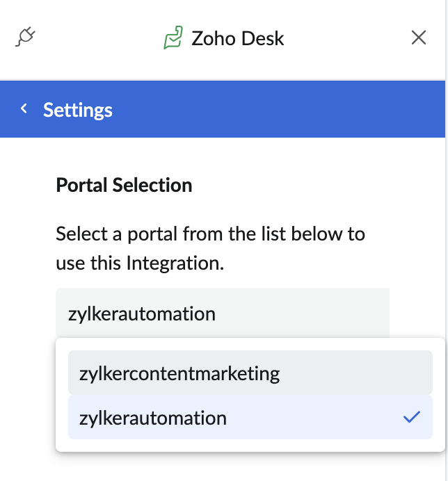Click the Portal Selection heading
Image resolution: width=448 pixels, height=481 pixels.
(124, 186)
